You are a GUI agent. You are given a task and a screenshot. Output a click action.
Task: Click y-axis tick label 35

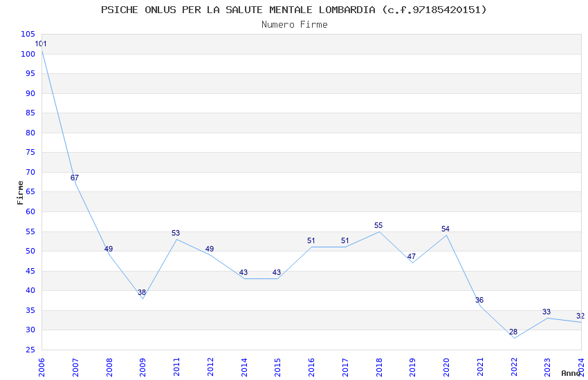(x=30, y=310)
